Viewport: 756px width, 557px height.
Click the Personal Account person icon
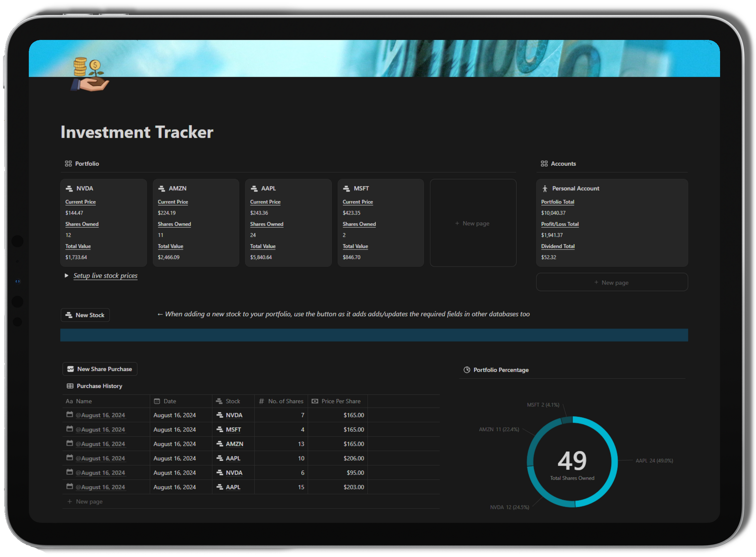pos(545,189)
